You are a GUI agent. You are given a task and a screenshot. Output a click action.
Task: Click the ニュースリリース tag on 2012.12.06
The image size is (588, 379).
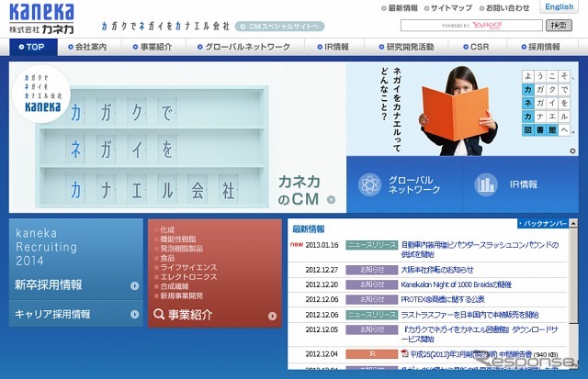pos(371,315)
